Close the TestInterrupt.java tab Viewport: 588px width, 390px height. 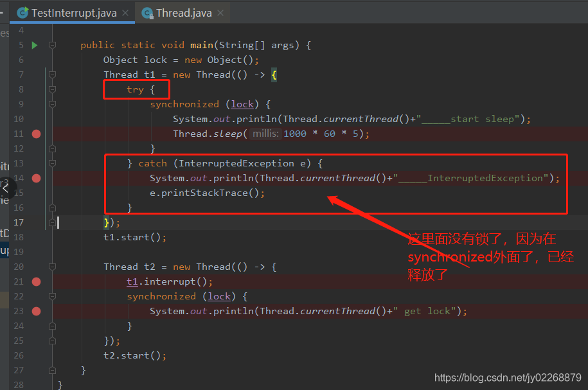(x=125, y=13)
